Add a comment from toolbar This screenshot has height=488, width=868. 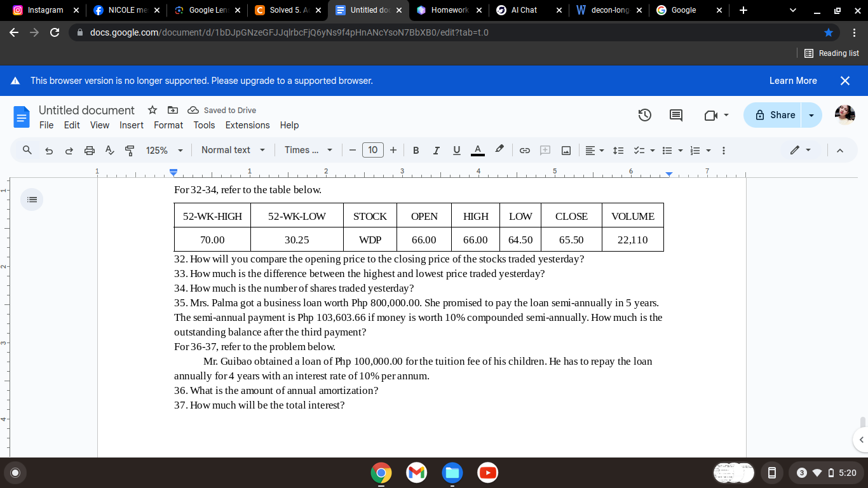coord(545,151)
